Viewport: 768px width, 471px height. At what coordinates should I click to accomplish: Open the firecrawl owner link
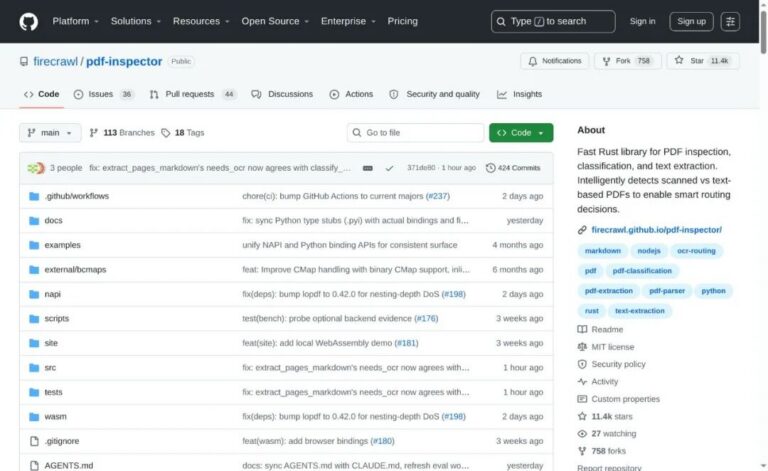coord(55,62)
